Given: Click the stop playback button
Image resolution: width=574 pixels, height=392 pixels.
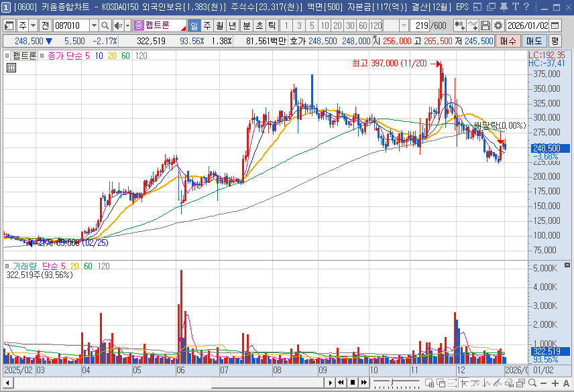Looking at the screenshot, I should [x=353, y=383].
